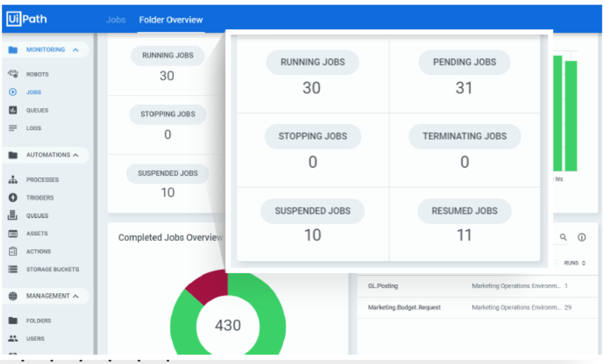Collapse the Automations section chevron
Screen dimensions: 603x364
pyautogui.click(x=75, y=155)
